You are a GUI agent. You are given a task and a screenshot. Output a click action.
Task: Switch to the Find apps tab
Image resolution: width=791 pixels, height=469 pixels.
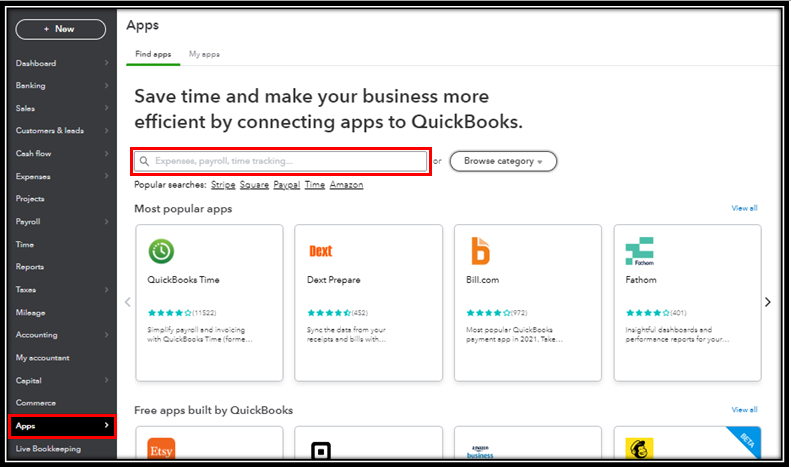click(x=153, y=54)
